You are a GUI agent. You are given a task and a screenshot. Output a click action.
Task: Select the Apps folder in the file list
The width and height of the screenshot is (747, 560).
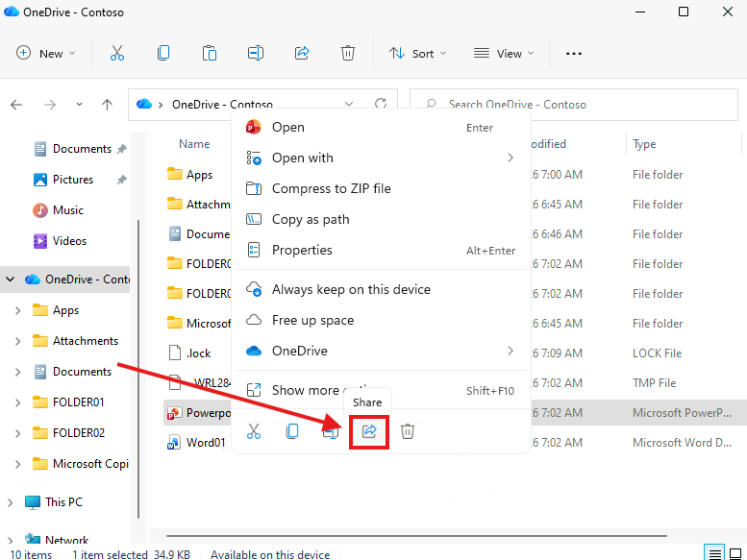(x=190, y=175)
